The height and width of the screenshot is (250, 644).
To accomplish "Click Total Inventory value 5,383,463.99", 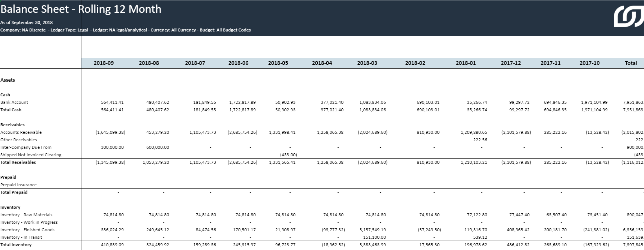I will (x=373, y=245).
